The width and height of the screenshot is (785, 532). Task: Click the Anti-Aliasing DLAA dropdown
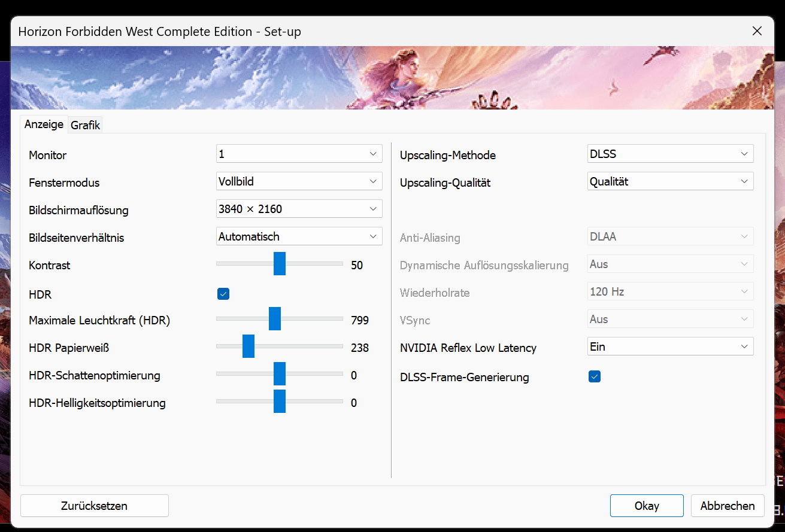tap(670, 236)
